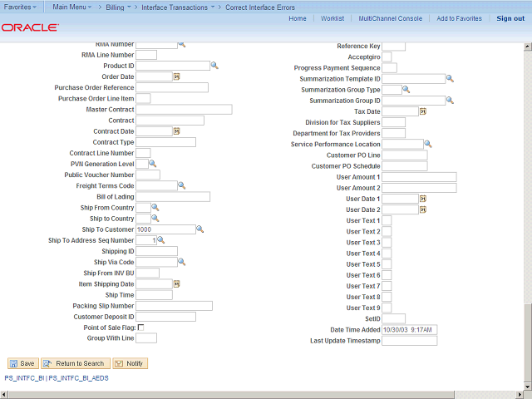Click the Packing Slip Number field
532x399 pixels.
174,306
